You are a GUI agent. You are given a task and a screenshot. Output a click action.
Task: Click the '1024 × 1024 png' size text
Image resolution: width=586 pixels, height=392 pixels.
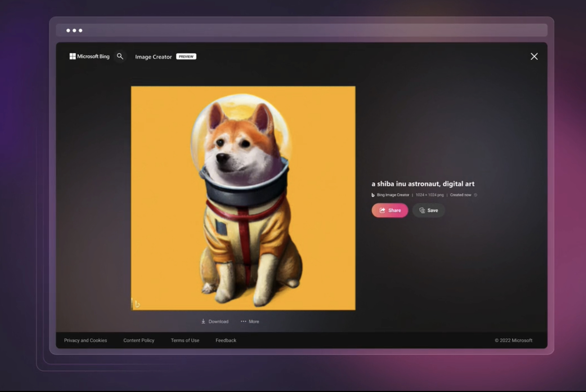point(429,195)
